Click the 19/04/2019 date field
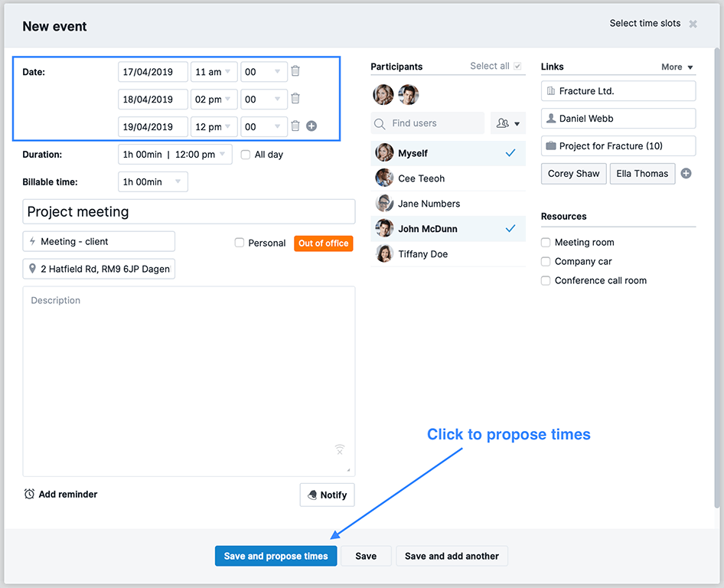Screen dimensions: 724x588 [153, 126]
